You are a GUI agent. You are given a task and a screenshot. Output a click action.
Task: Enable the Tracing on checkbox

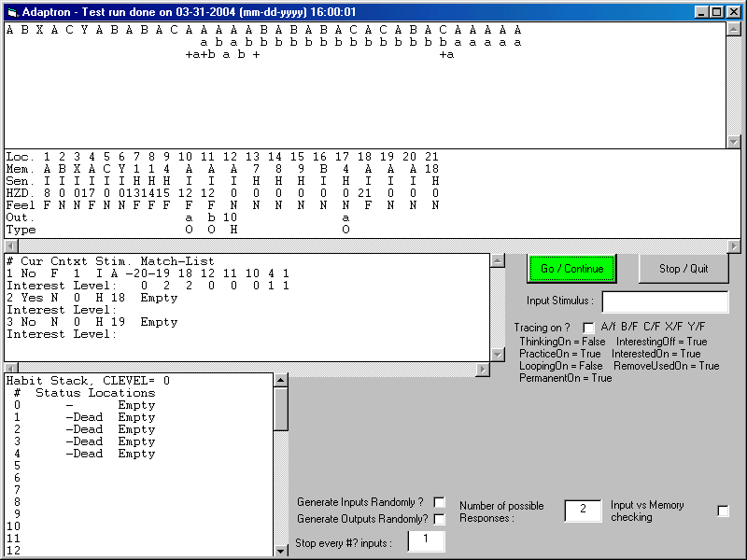(589, 328)
